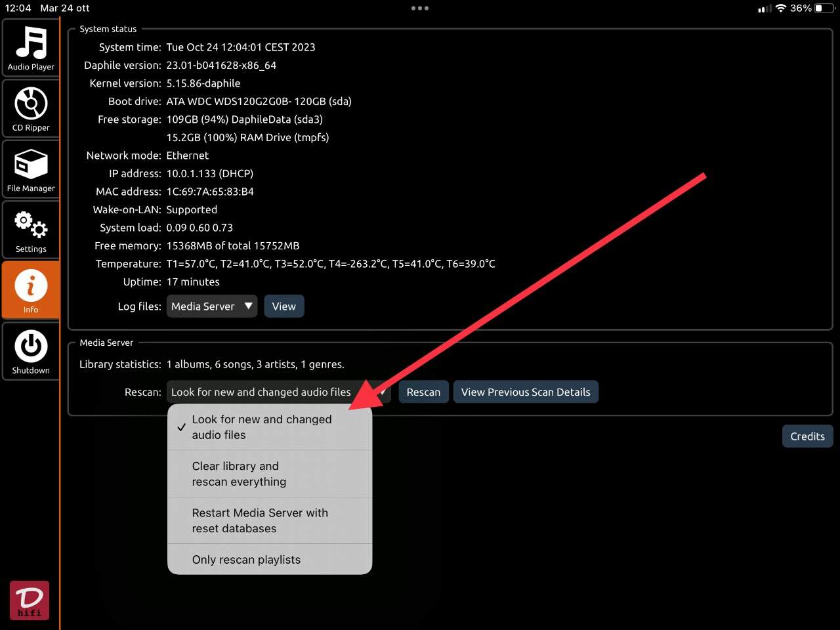Tap the status bar date 'Mar 24 ott'
Screen dimensions: 840x630
click(x=65, y=8)
